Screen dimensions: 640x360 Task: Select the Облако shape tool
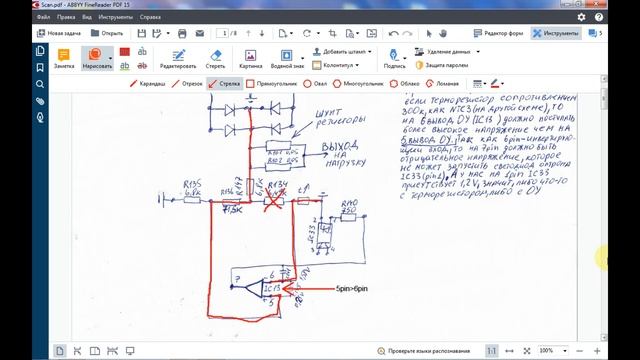click(404, 84)
